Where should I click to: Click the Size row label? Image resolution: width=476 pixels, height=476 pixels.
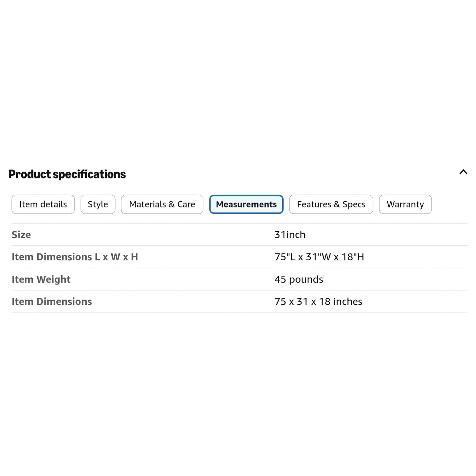coord(21,235)
